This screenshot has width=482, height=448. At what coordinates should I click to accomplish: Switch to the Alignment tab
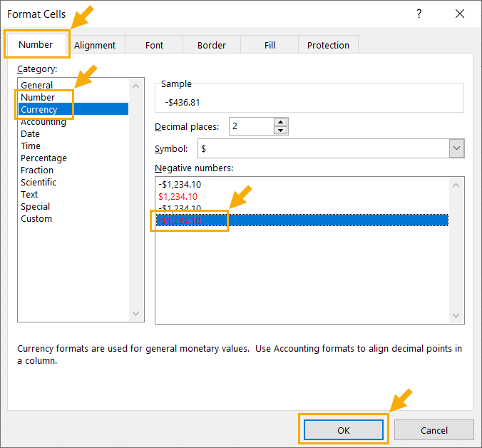coord(95,45)
